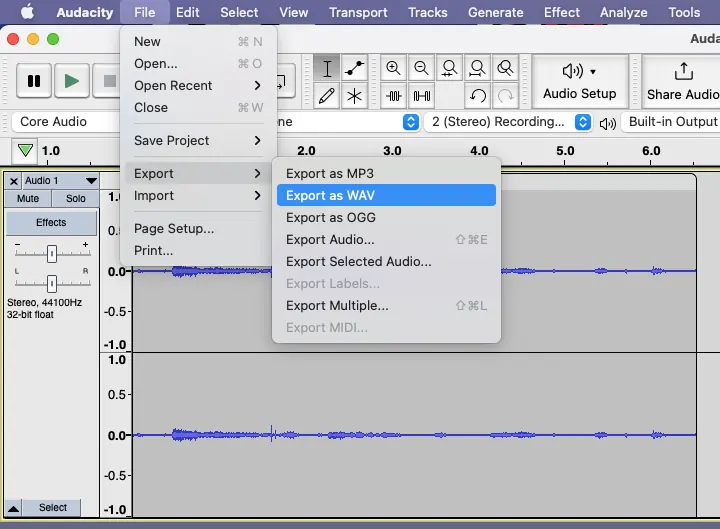
Task: Click the 3.0 mark on timeline ruler
Action: point(392,151)
